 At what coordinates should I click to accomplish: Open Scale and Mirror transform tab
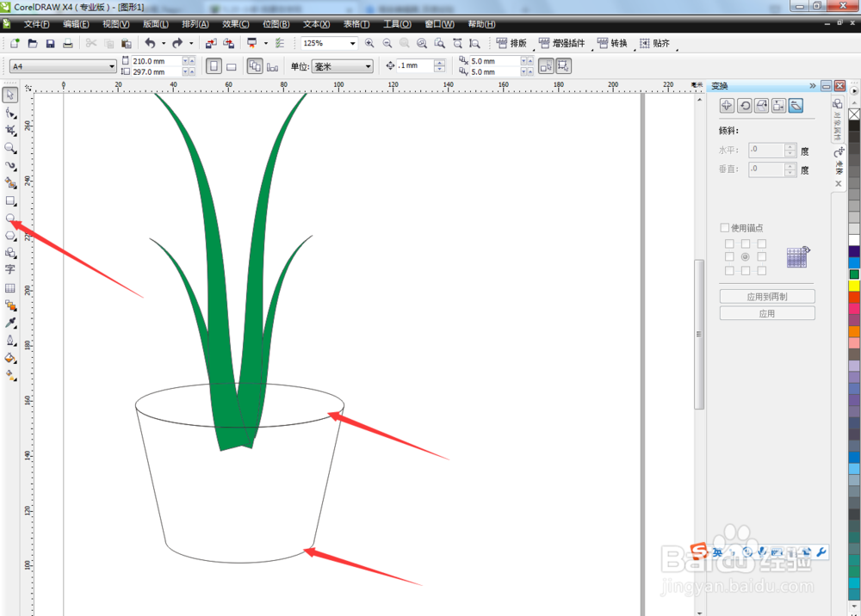tap(762, 106)
